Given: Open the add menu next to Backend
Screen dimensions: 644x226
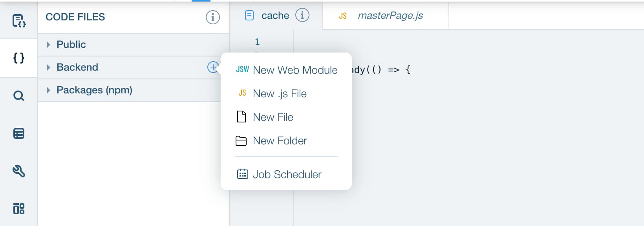Looking at the screenshot, I should pyautogui.click(x=212, y=67).
